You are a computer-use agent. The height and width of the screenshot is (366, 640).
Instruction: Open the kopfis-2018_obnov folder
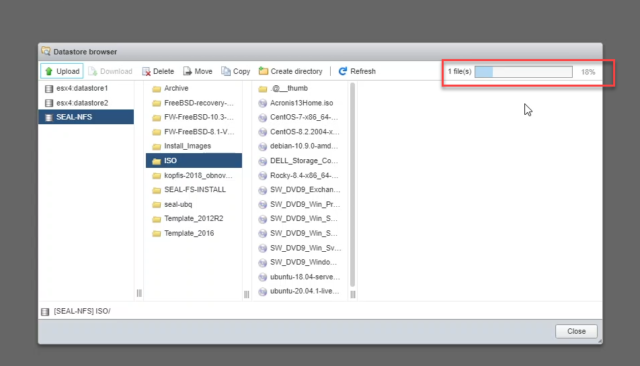tap(194, 175)
